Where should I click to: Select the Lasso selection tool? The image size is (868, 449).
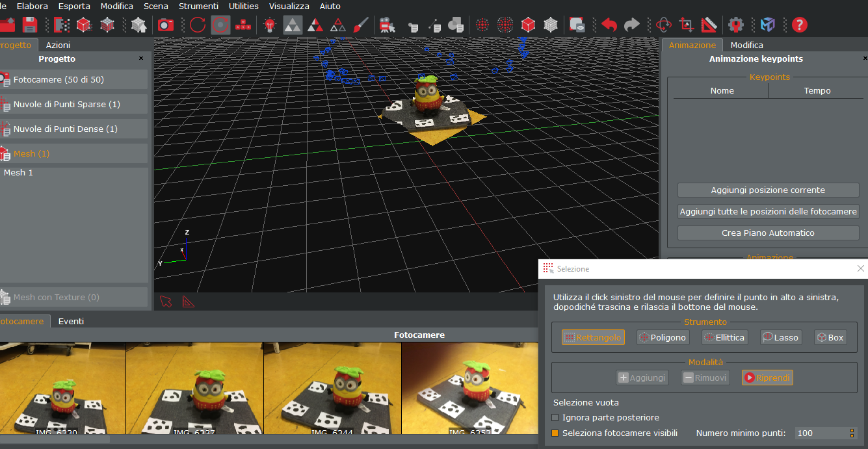pyautogui.click(x=780, y=337)
